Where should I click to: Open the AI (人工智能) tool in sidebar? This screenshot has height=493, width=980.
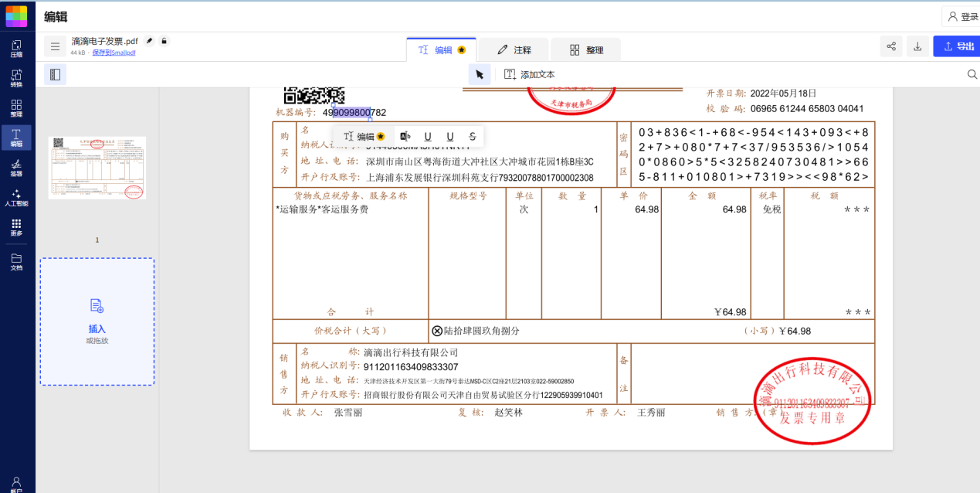point(16,198)
